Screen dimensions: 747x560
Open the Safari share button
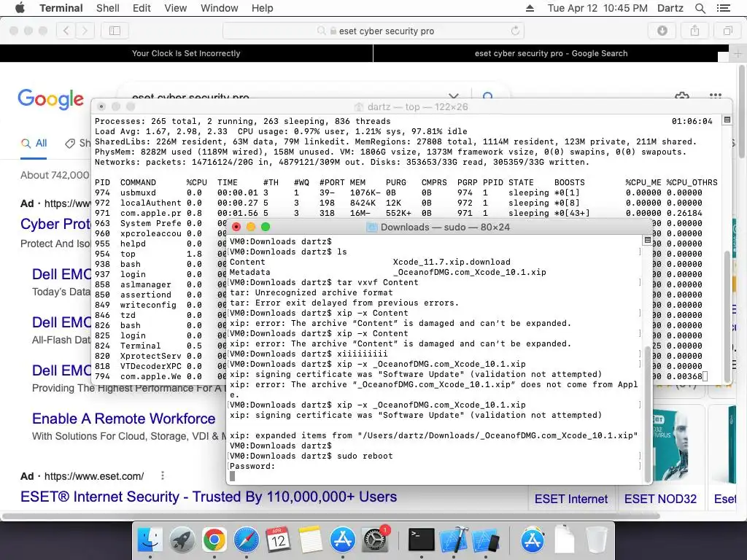pyautogui.click(x=695, y=31)
